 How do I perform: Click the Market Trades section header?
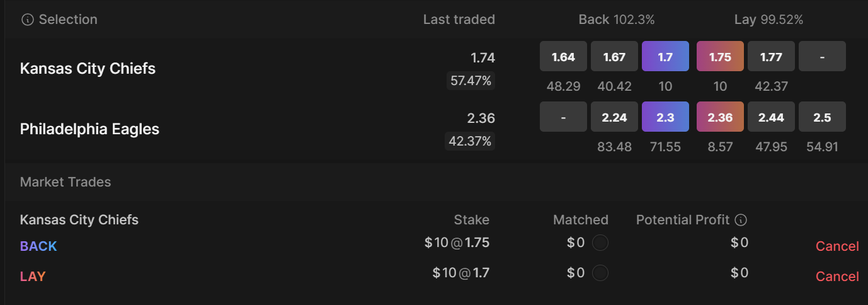tap(66, 182)
